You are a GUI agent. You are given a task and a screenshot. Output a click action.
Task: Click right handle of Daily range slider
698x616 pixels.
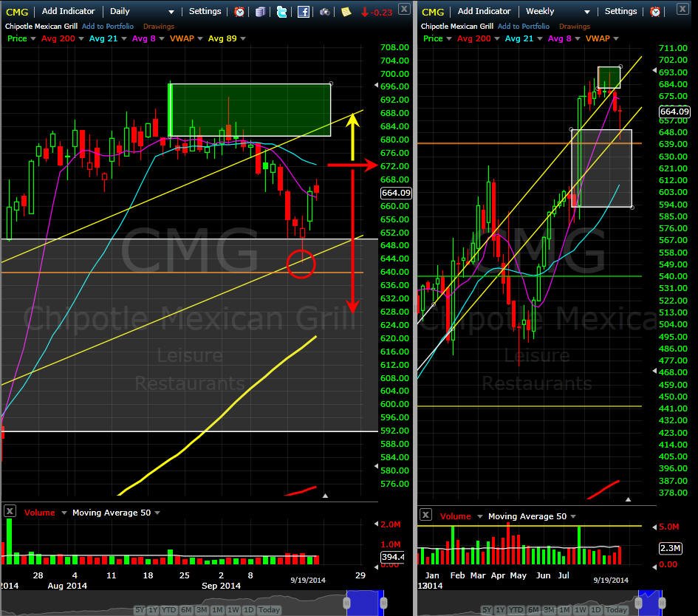383,603
